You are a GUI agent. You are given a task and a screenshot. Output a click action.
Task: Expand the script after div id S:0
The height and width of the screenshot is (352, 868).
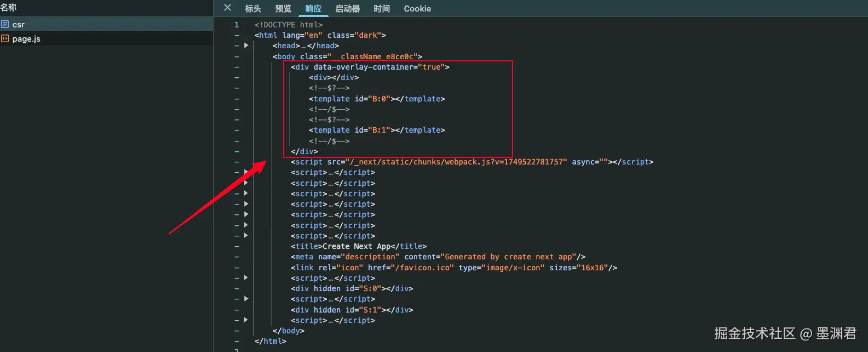[x=246, y=299]
